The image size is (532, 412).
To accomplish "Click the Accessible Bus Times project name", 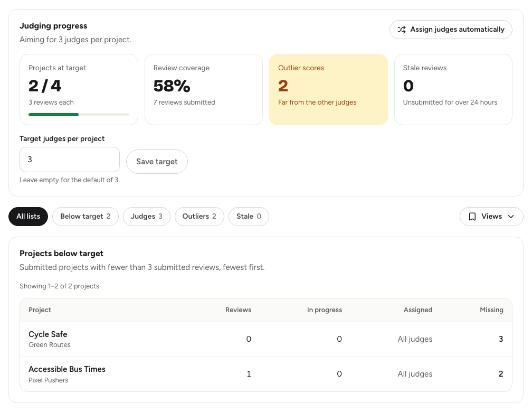I will click(x=67, y=369).
